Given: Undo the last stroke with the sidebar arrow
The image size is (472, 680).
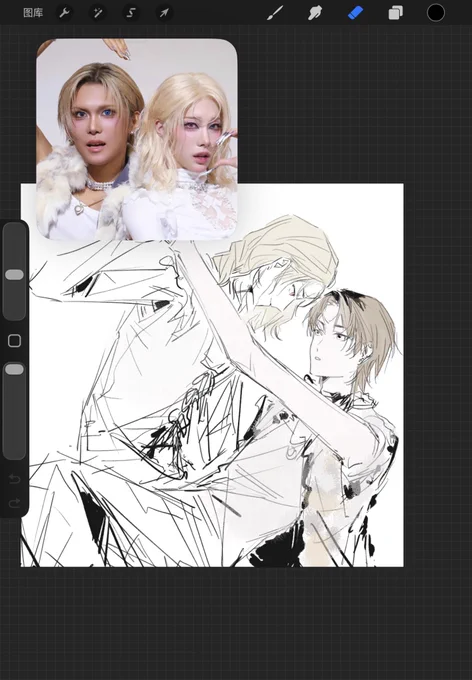Looking at the screenshot, I should [14, 479].
